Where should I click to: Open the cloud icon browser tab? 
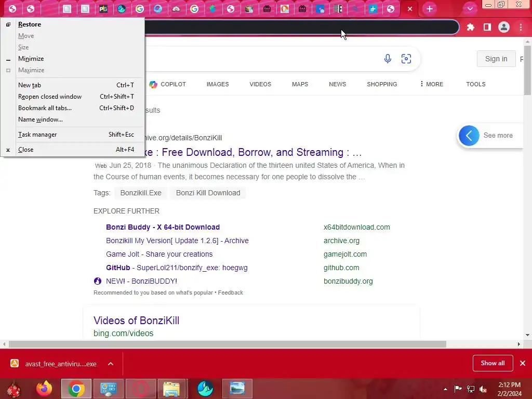point(176,9)
